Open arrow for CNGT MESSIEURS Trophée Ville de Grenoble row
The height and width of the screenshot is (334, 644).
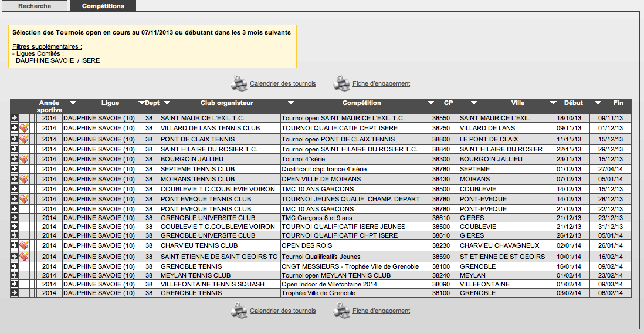point(15,266)
